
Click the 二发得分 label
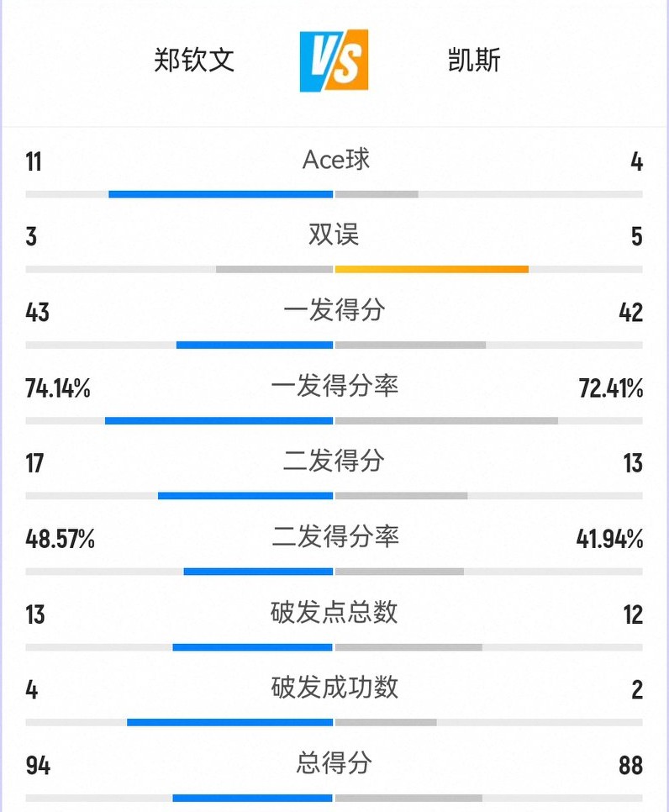[x=334, y=461]
